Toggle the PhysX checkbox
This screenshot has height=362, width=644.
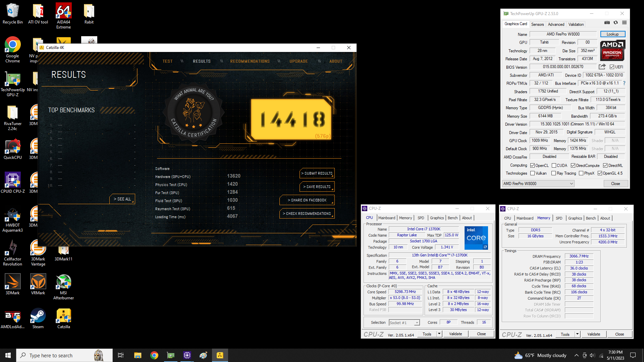[581, 173]
